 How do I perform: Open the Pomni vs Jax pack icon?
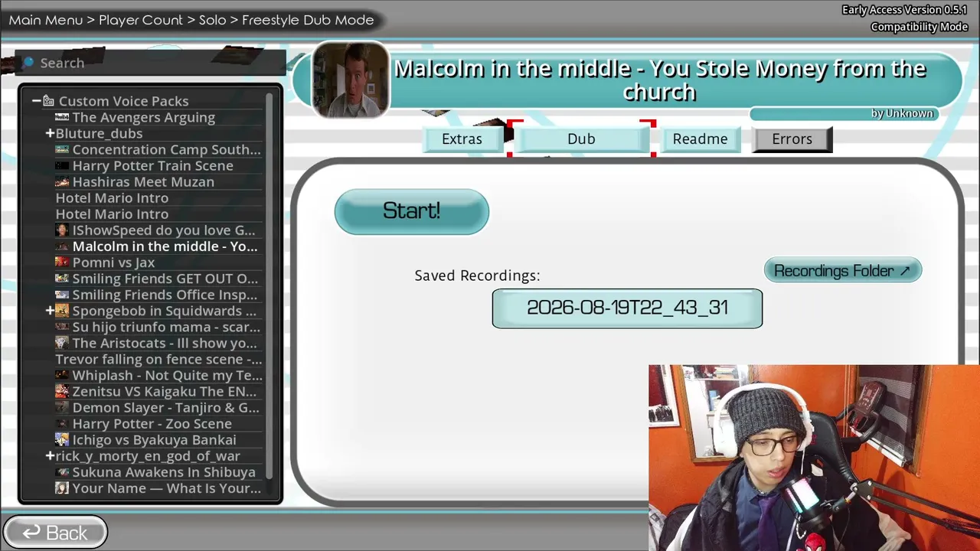[x=62, y=262]
